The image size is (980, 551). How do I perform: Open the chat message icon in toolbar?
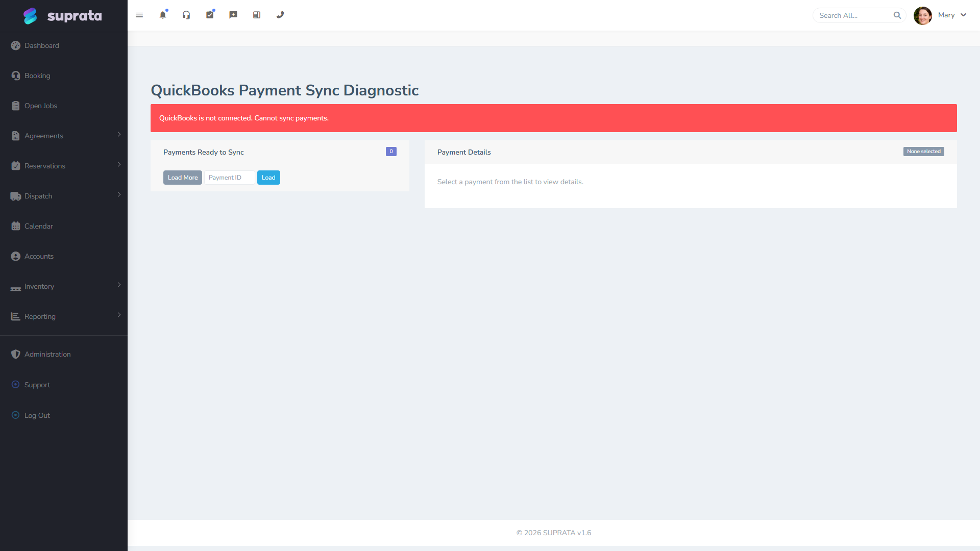tap(233, 15)
